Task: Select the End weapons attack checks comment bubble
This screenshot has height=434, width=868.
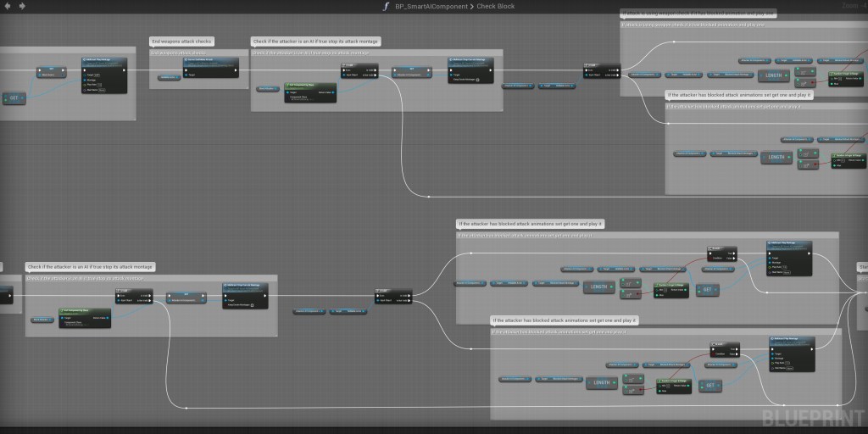Action: pyautogui.click(x=181, y=42)
